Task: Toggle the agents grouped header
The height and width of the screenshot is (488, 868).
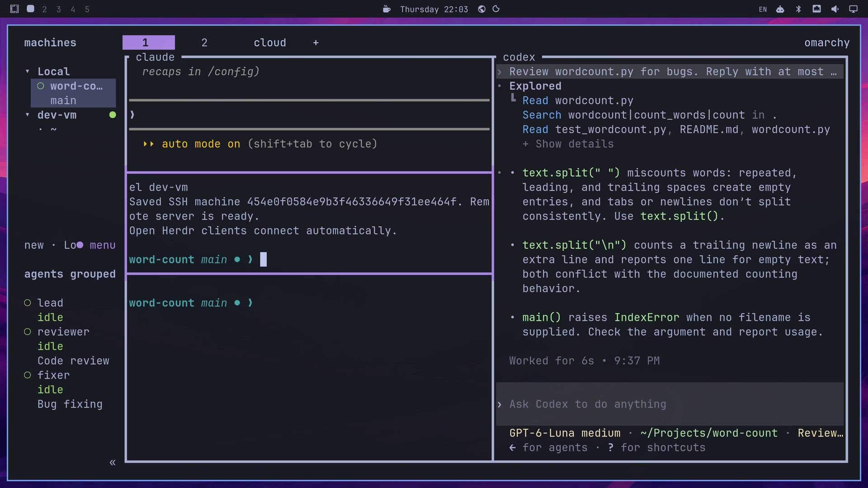Action: [70, 274]
